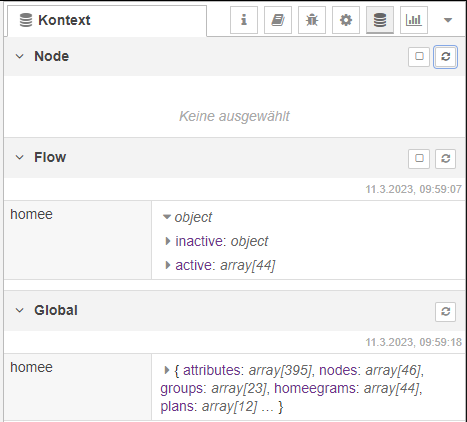Open the help book sidebar icon
Screen dimensions: 467x422
pos(278,20)
